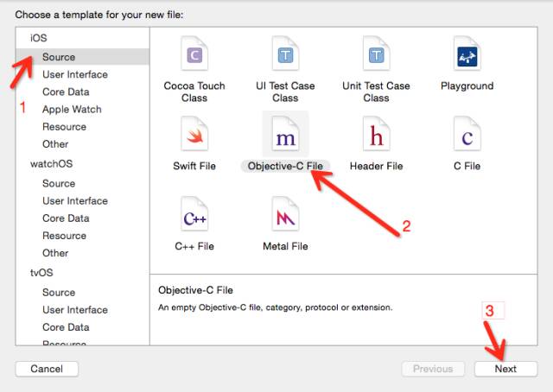Choose Apple Watch category
Screen dimensions: 553x392
(72, 110)
